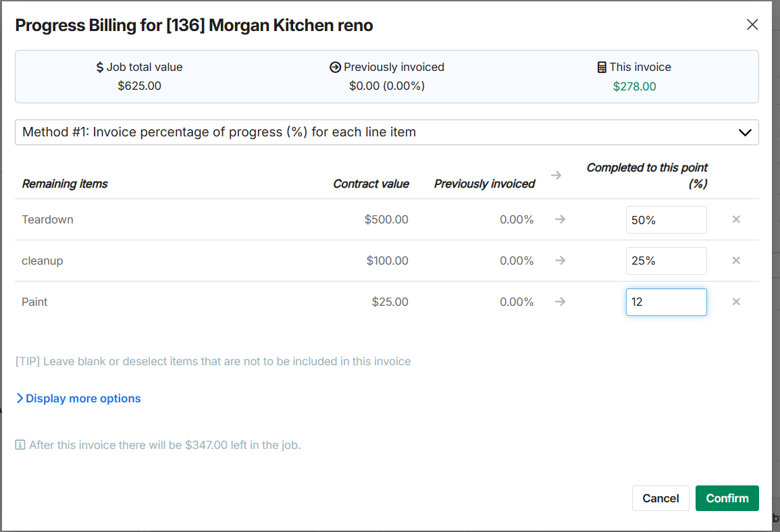This screenshot has height=532, width=780.
Task: Expand Display more options
Action: pos(78,398)
